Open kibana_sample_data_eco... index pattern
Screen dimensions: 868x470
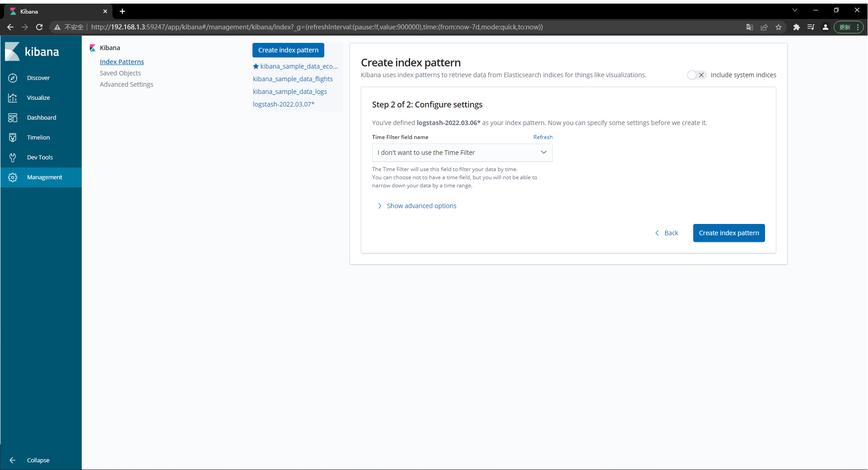299,66
